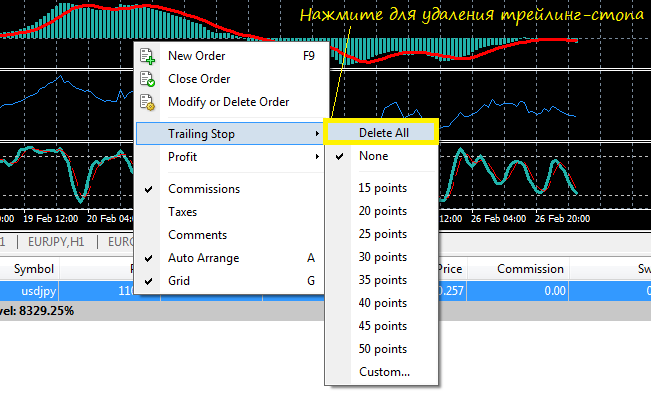Select None trailing stop option
Screen dimensions: 651x419
pos(381,156)
